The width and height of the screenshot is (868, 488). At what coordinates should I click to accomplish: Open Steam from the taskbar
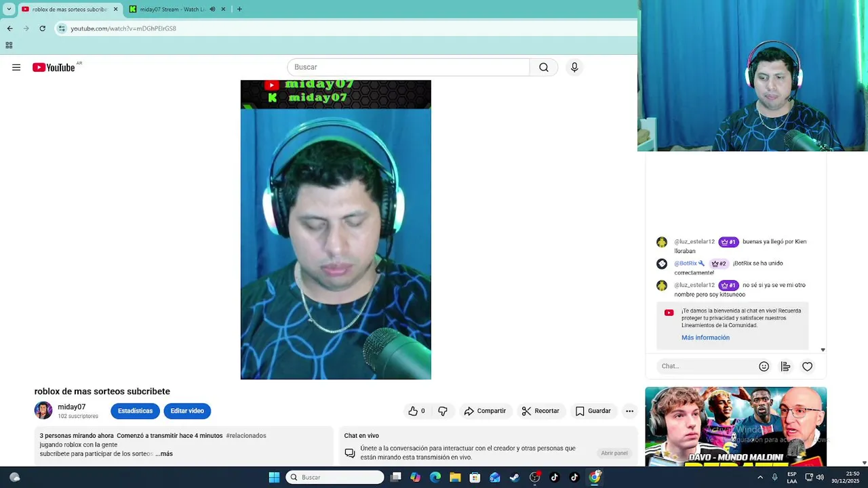pyautogui.click(x=515, y=477)
